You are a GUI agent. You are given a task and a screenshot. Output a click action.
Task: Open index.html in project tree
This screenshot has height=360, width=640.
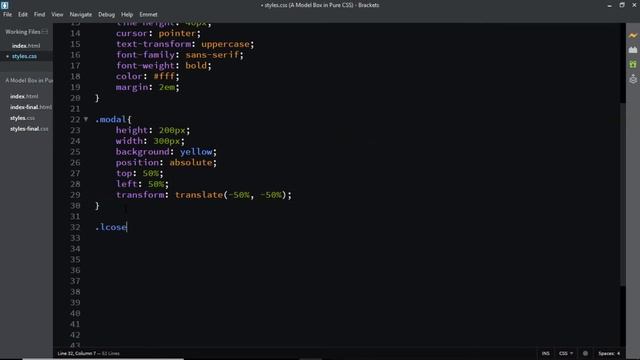[24, 96]
